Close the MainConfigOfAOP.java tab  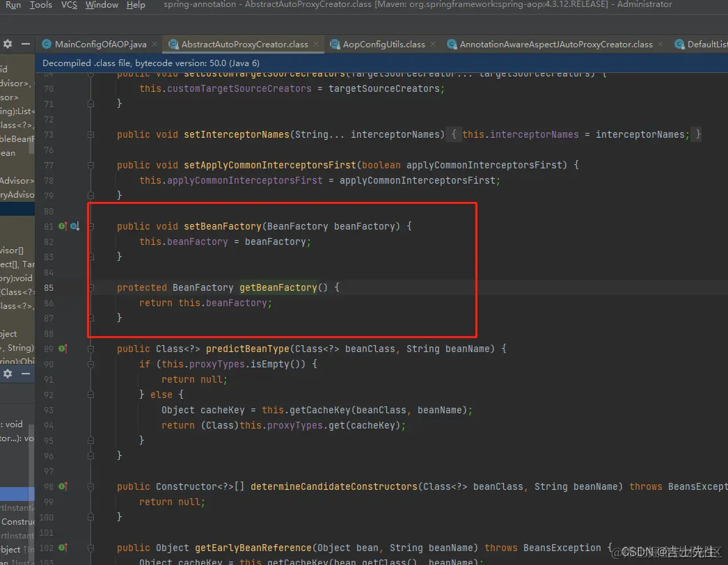[x=155, y=44]
